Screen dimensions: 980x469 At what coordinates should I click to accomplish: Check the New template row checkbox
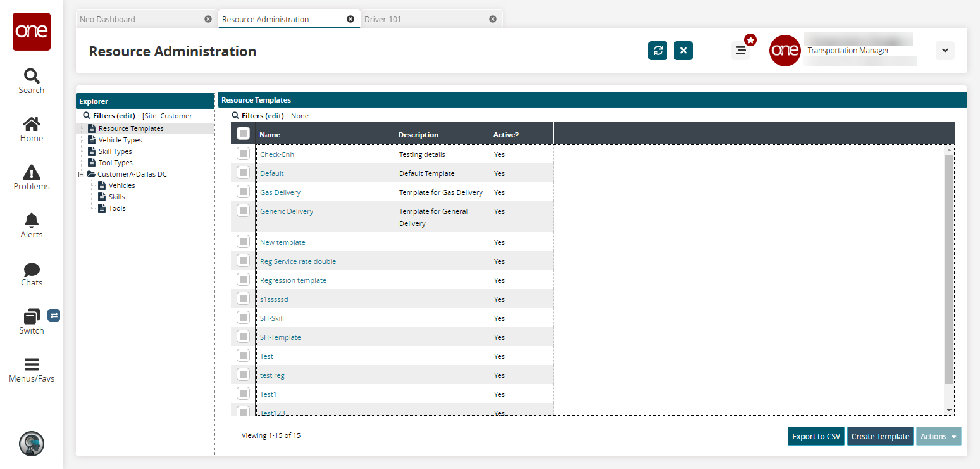(243, 241)
